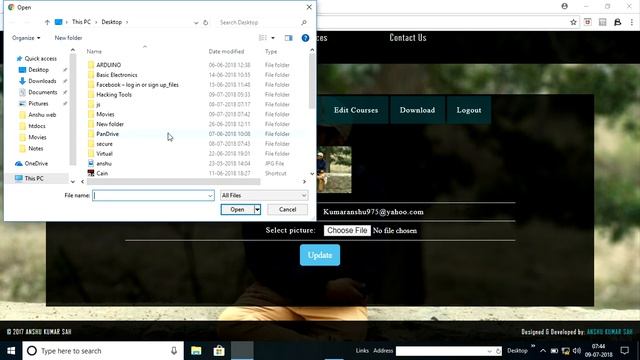
Task: Open view options dropdown arrow
Action: tap(273, 38)
